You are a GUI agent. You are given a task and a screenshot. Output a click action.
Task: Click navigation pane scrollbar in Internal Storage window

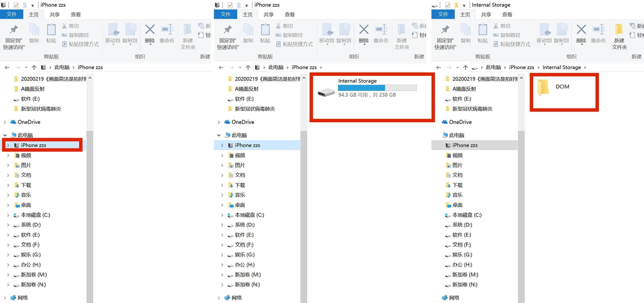pyautogui.click(x=521, y=217)
